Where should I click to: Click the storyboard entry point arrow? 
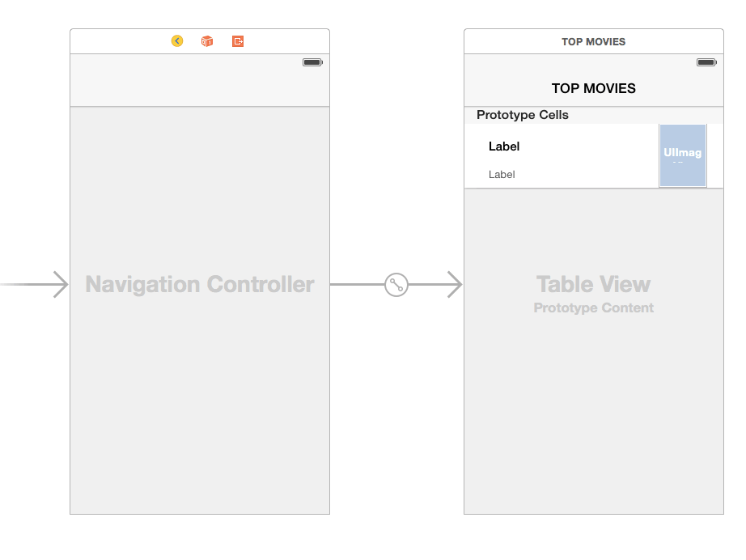click(49, 285)
